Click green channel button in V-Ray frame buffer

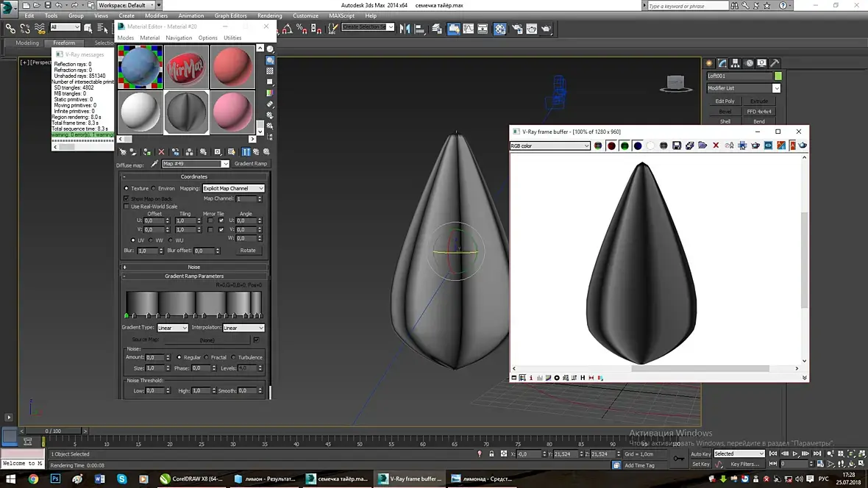(x=625, y=146)
